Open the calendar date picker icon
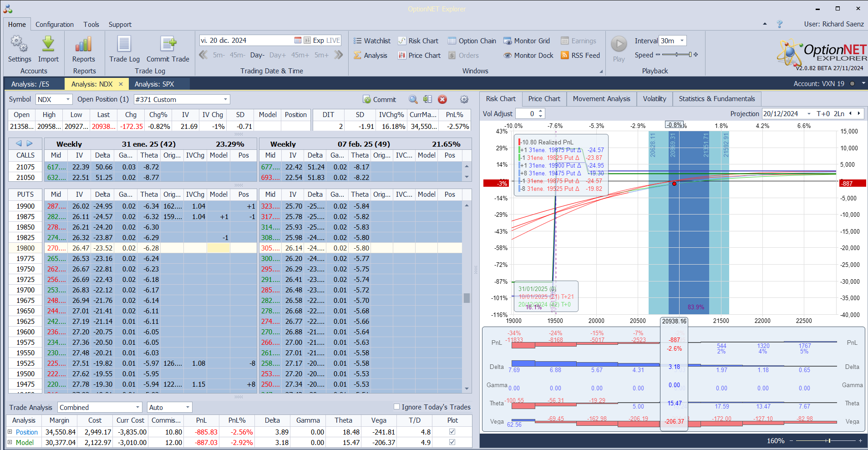The image size is (868, 450). pos(298,40)
